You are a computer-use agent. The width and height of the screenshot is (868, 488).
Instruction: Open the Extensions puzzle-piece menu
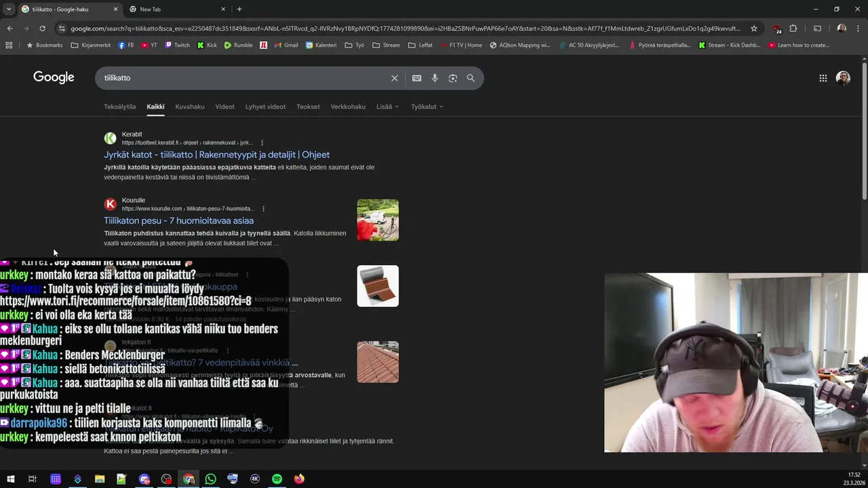tap(793, 28)
